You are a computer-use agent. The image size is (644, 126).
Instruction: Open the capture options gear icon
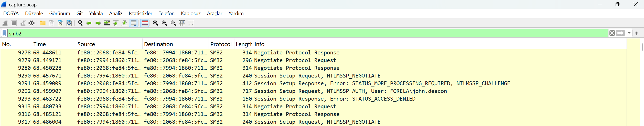(x=31, y=23)
